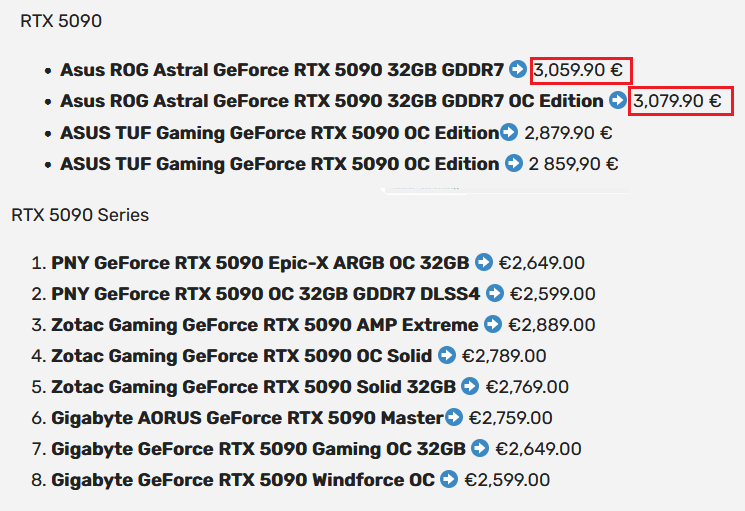The width and height of the screenshot is (745, 511).
Task: Click arrow icon beside ROG Astral OC Edition
Action: pyautogui.click(x=618, y=100)
